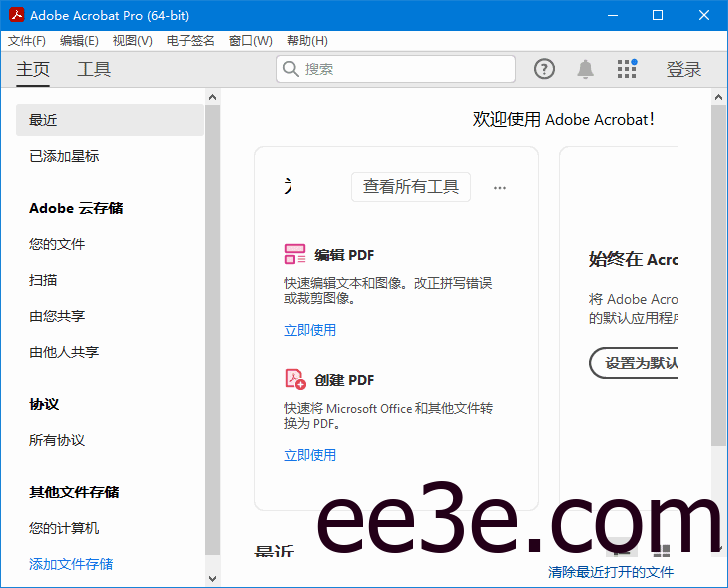The width and height of the screenshot is (728, 588).
Task: Click the 登录 sign-in button
Action: (x=683, y=69)
